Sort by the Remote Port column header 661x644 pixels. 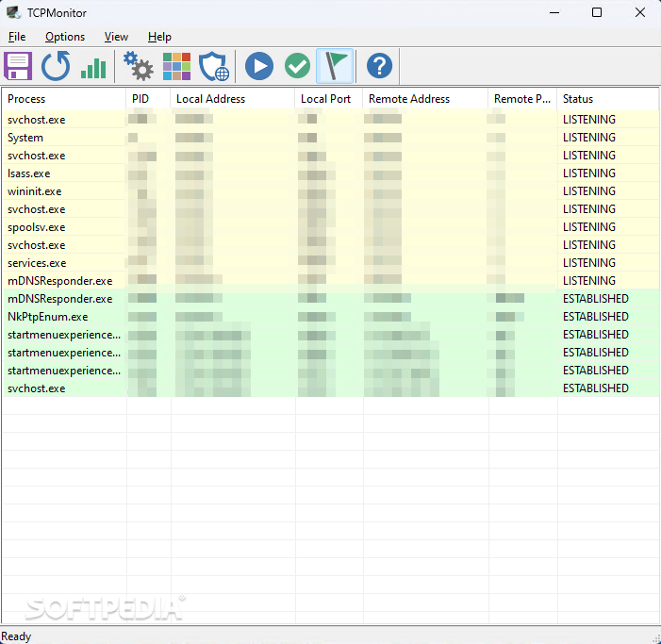[522, 99]
